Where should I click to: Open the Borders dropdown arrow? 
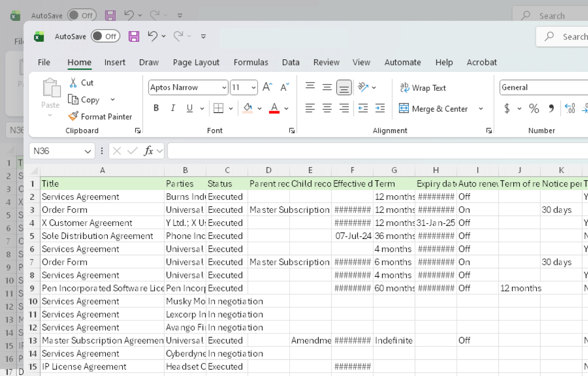click(231, 108)
